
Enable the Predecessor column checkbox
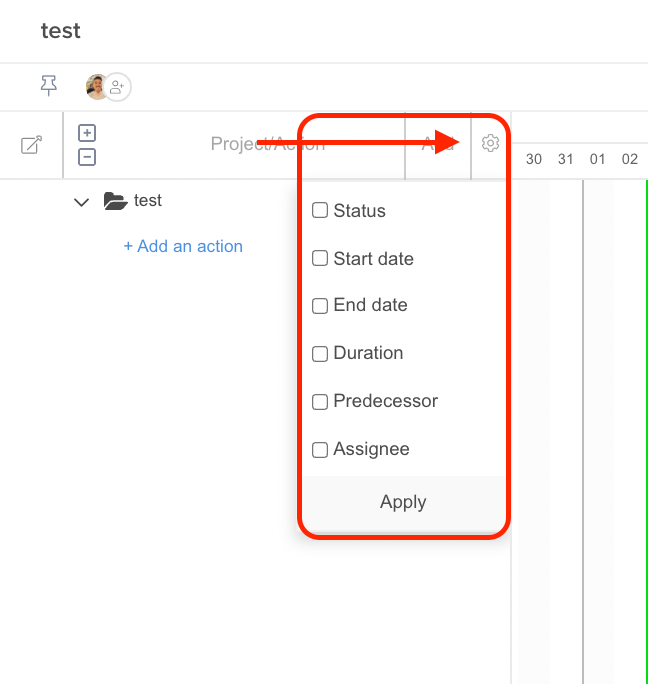click(320, 402)
